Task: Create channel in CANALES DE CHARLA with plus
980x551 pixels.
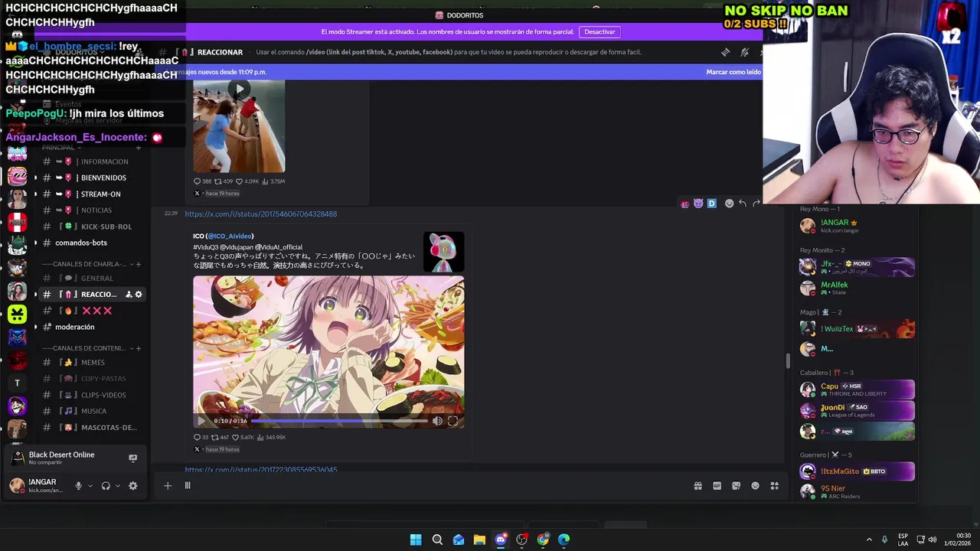Action: [139, 264]
